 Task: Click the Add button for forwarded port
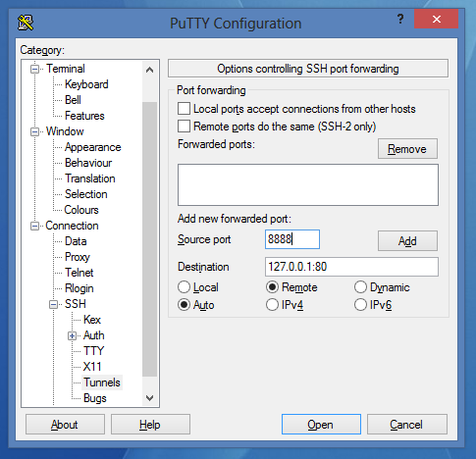pyautogui.click(x=407, y=241)
